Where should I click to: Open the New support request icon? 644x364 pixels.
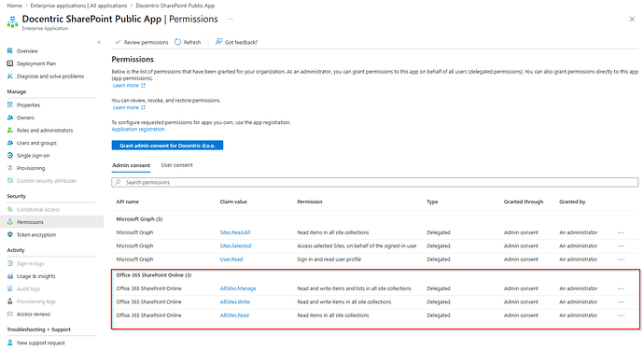10,343
